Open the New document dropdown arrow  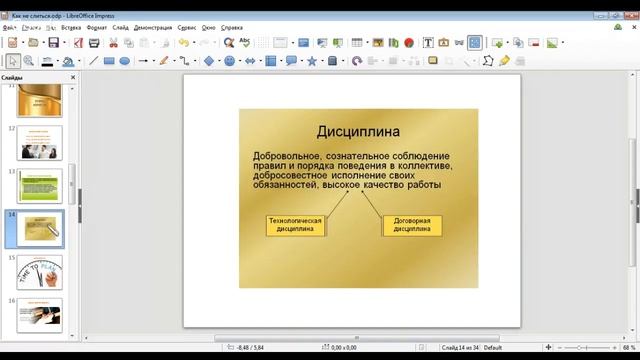pos(22,42)
